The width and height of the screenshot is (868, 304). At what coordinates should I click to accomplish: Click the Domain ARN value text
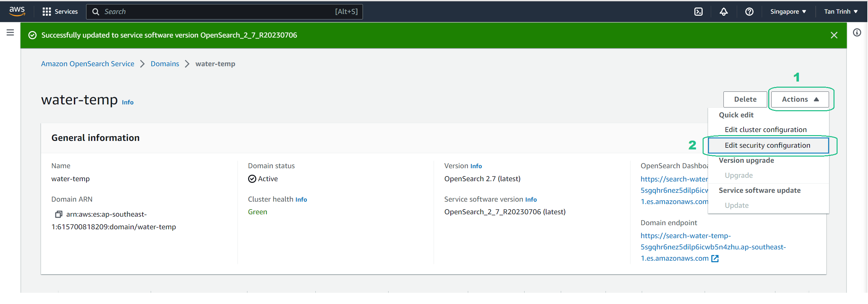[113, 220]
